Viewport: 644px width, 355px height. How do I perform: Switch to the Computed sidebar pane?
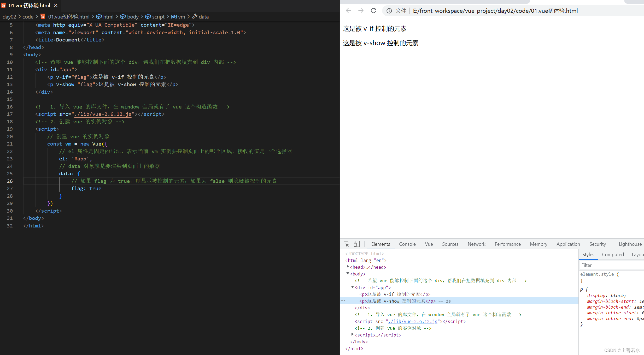(613, 255)
